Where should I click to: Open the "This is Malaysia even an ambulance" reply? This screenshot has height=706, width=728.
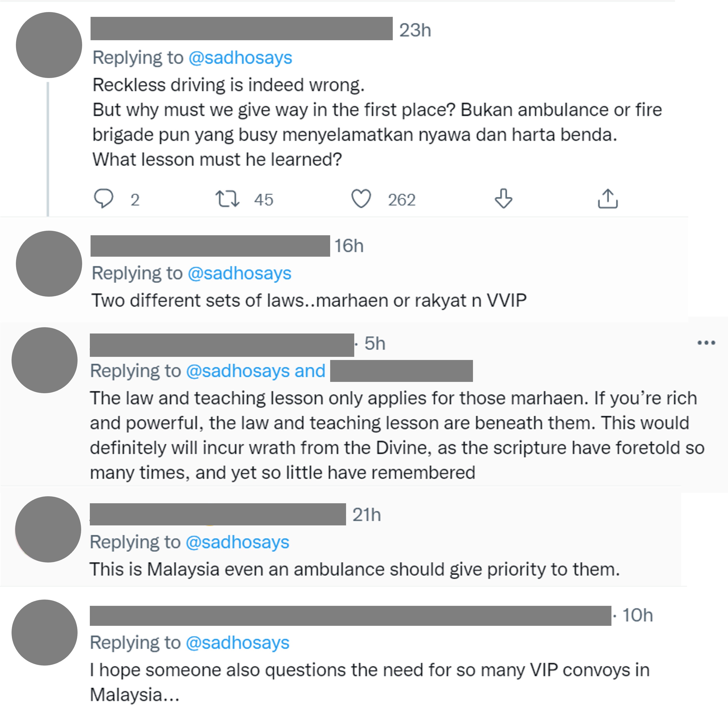tap(354, 569)
